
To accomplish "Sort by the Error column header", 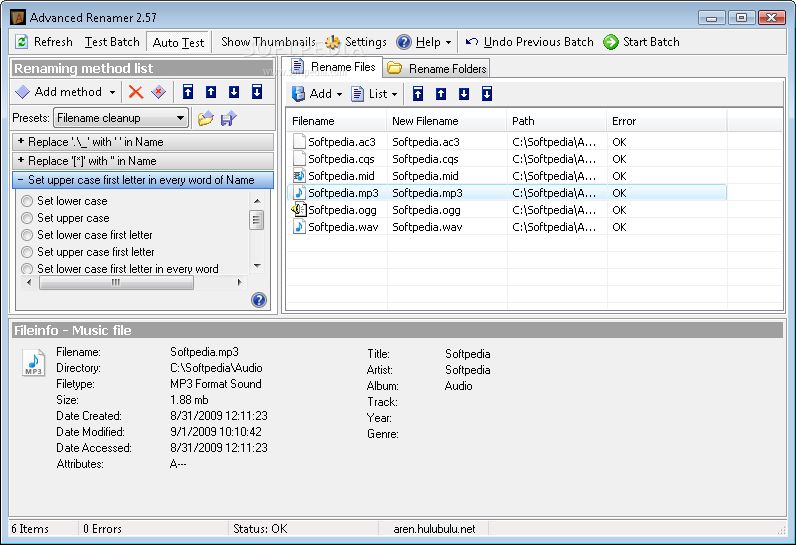I will pyautogui.click(x=667, y=121).
